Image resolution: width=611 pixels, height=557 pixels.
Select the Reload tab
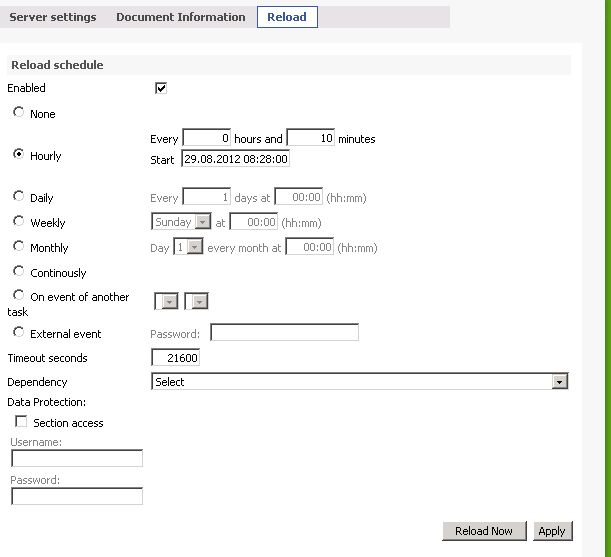tap(287, 17)
